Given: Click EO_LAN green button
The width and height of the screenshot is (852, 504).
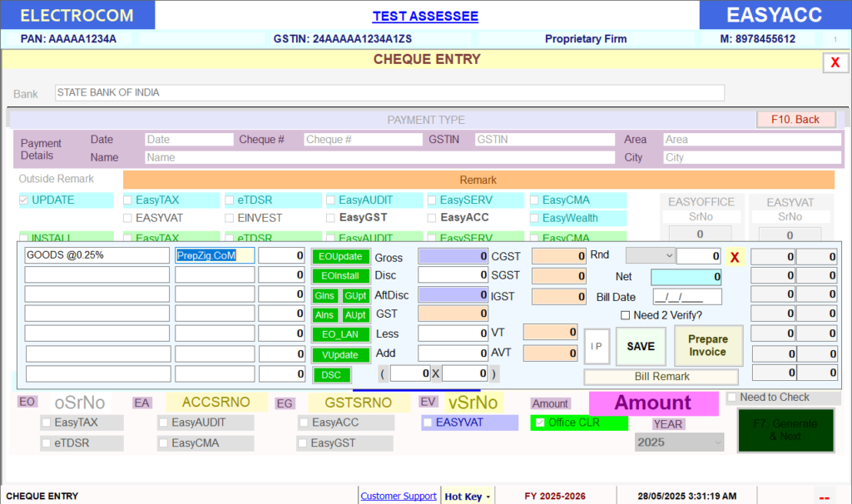Looking at the screenshot, I should coord(340,334).
